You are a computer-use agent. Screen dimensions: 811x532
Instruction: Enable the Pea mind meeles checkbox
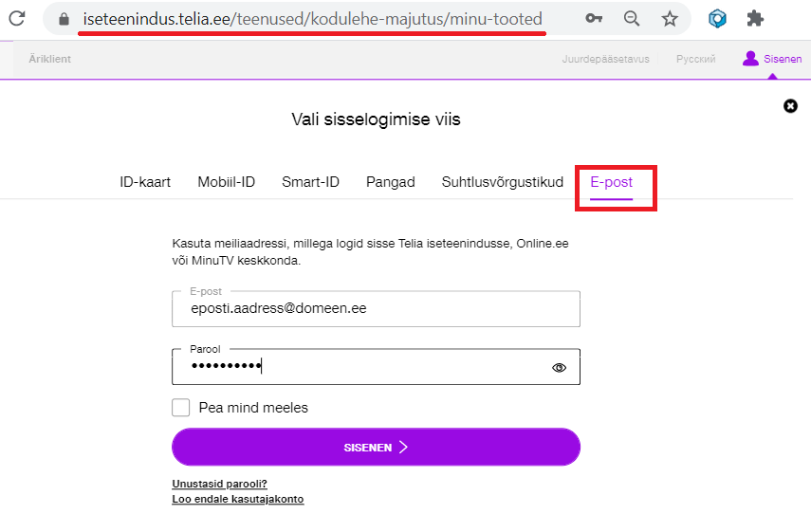[x=180, y=408]
